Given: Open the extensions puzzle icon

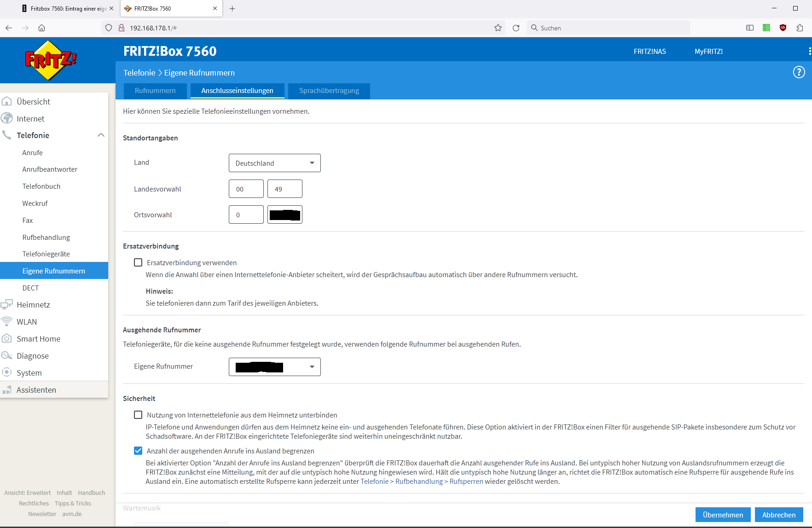Looking at the screenshot, I should pos(800,28).
